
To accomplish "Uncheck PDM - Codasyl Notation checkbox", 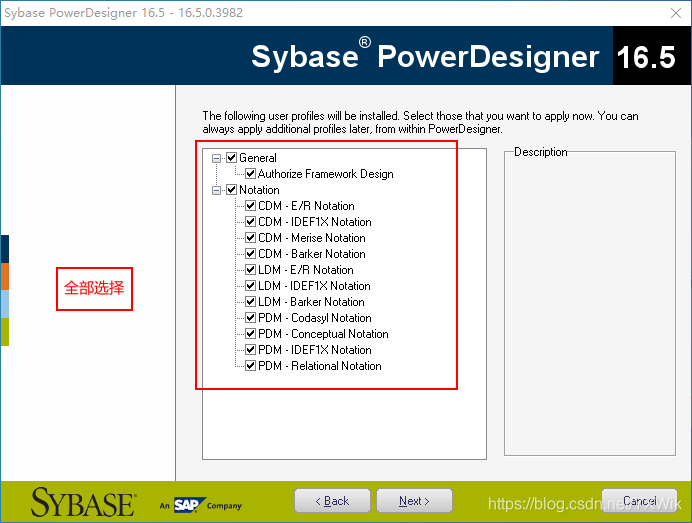I will pyautogui.click(x=251, y=318).
